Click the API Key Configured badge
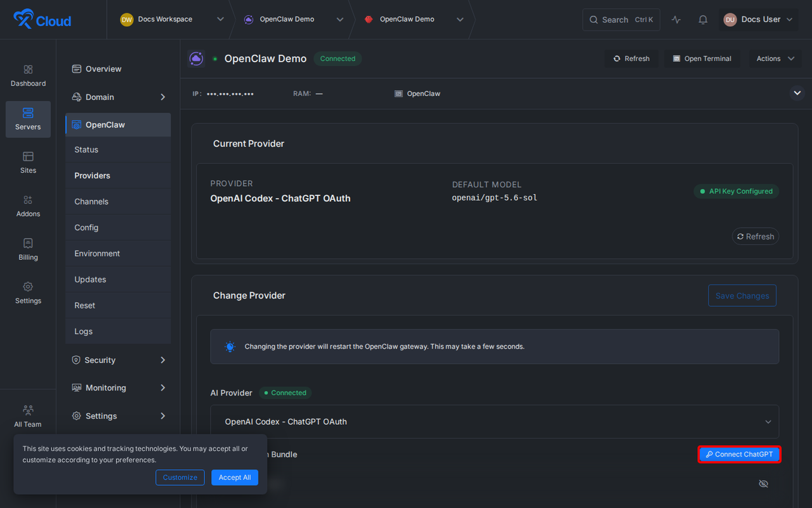The height and width of the screenshot is (508, 812). pyautogui.click(x=736, y=191)
